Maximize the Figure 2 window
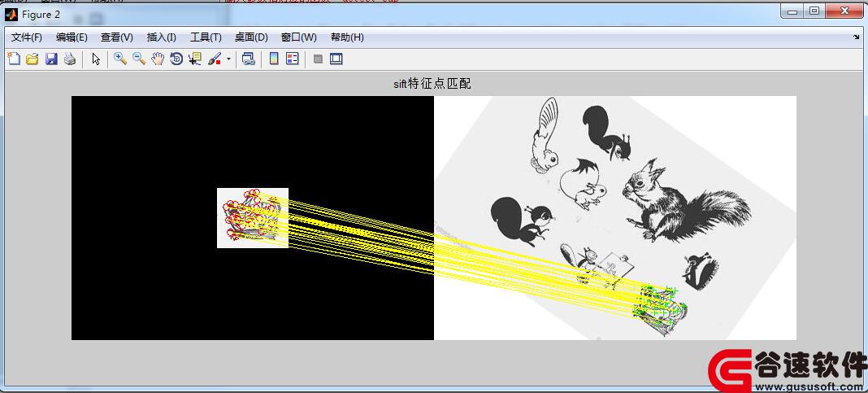 click(x=814, y=11)
